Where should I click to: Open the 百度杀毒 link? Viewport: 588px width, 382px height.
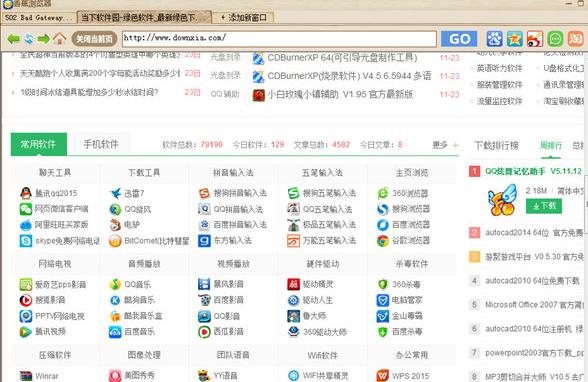[407, 332]
